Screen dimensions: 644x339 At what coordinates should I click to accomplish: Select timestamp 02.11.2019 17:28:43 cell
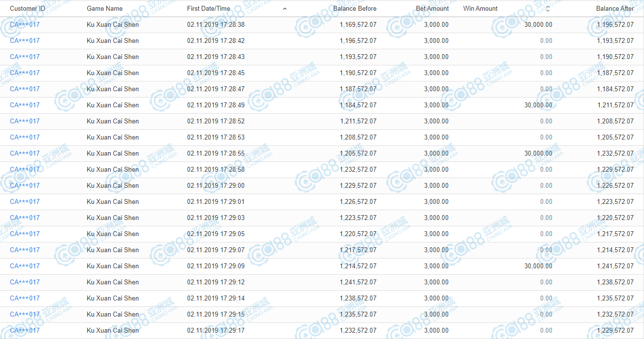(x=216, y=57)
